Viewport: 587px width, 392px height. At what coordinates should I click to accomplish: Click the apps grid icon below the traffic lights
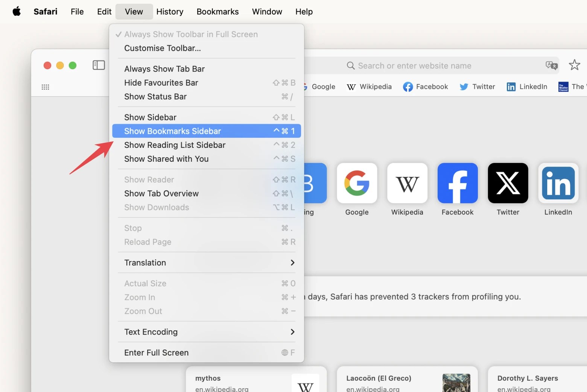(x=45, y=87)
